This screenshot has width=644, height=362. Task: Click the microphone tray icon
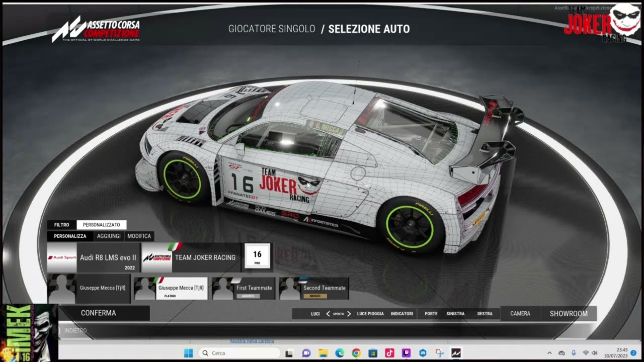point(574,353)
